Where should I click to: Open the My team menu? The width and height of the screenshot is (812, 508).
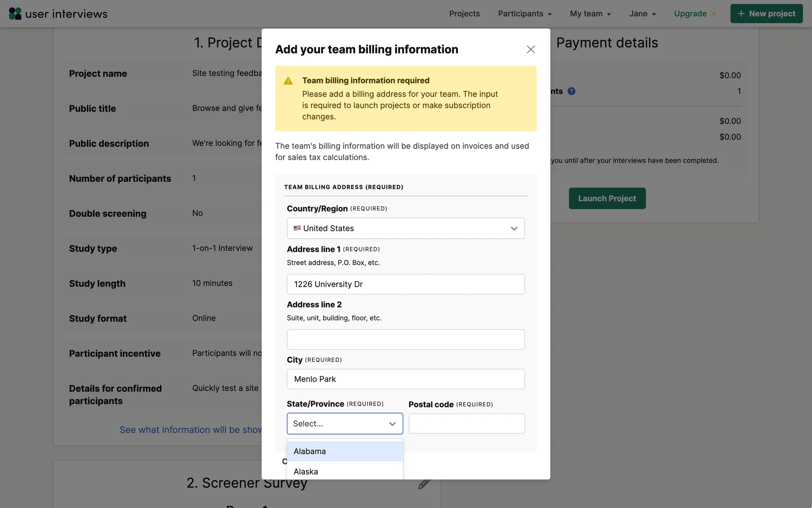click(590, 14)
